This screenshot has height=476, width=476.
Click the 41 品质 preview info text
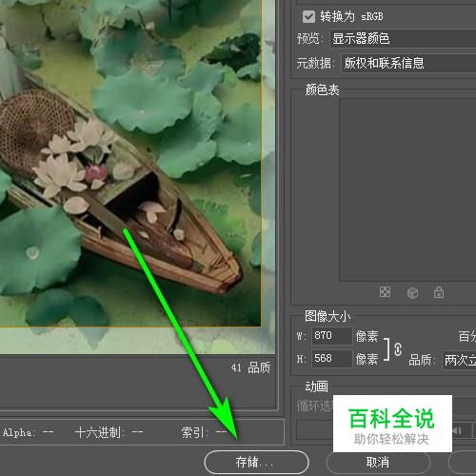[250, 367]
